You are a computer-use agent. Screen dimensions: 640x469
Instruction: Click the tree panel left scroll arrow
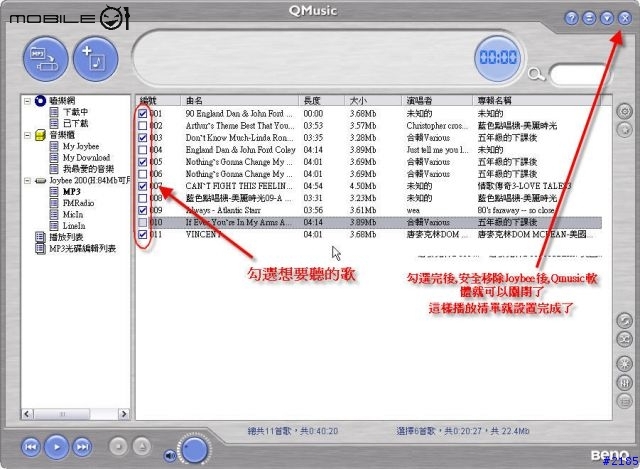(x=27, y=414)
